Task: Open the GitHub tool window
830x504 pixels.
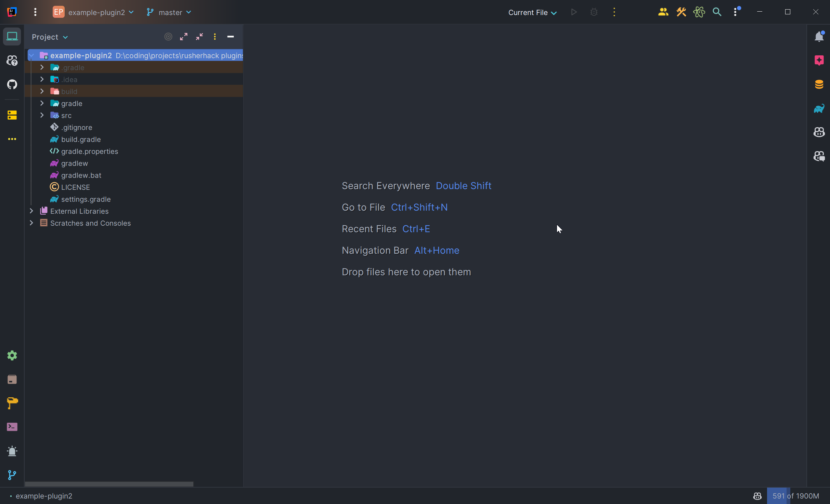Action: coord(12,84)
